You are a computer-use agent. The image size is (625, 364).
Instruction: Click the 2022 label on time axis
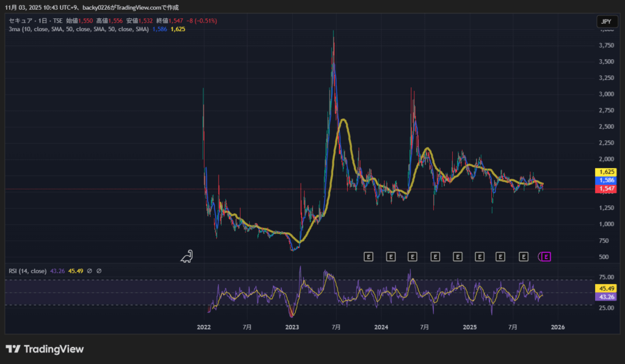pyautogui.click(x=204, y=327)
